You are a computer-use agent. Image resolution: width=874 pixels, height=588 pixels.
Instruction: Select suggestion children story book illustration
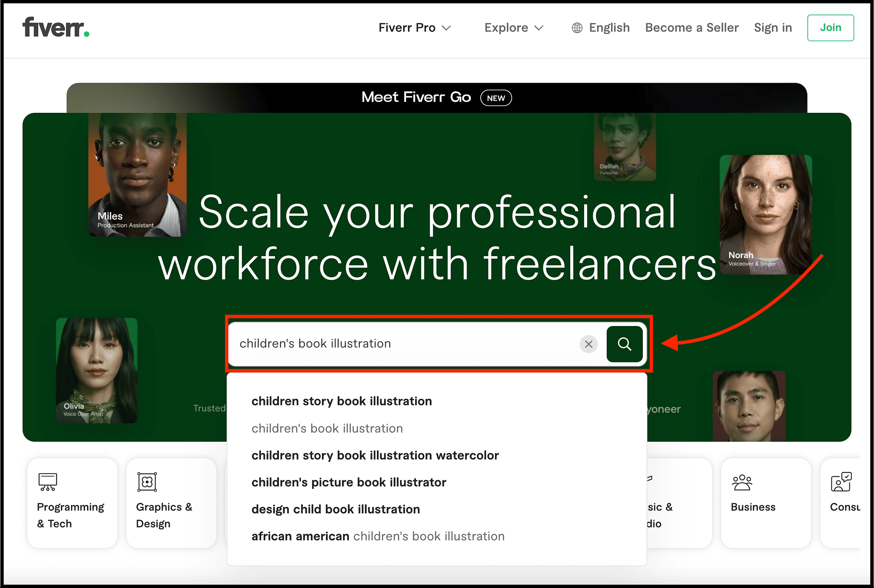(x=342, y=401)
